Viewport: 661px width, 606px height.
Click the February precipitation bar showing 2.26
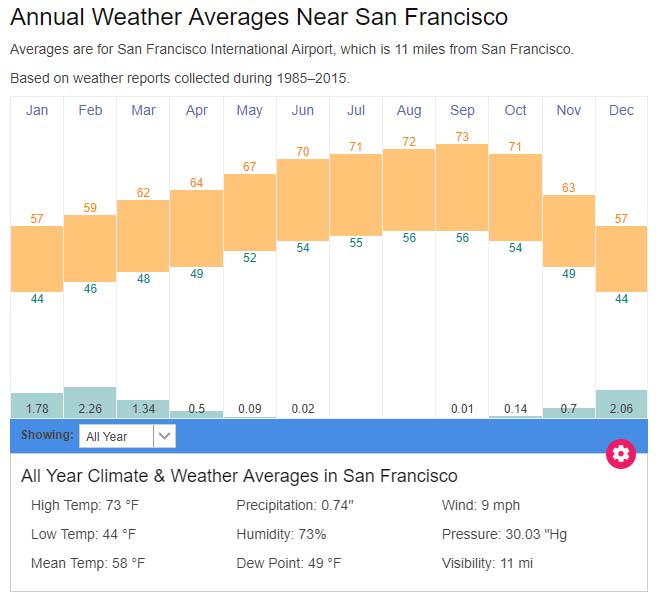(x=90, y=402)
